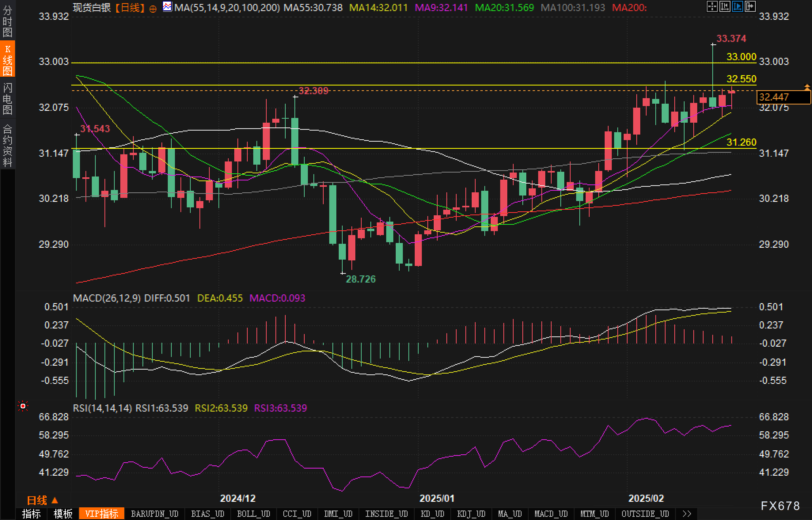Select the VIP指标 tab
Screen dimensions: 812x520
(x=102, y=514)
